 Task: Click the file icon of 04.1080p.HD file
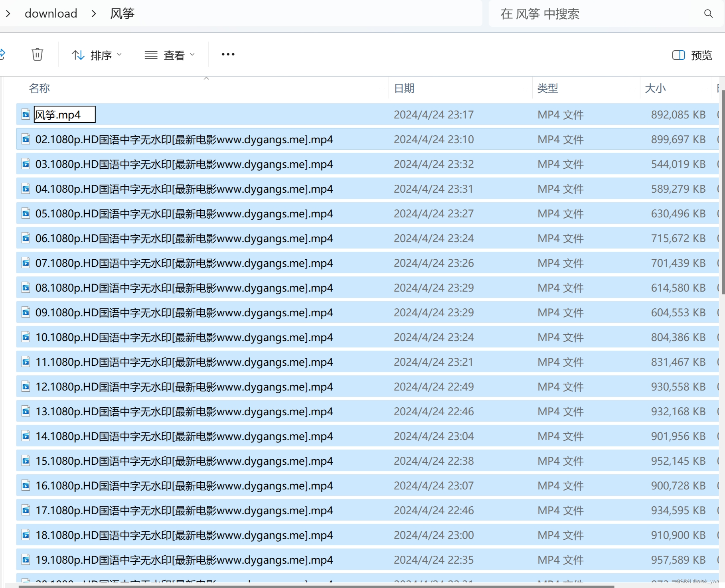26,189
